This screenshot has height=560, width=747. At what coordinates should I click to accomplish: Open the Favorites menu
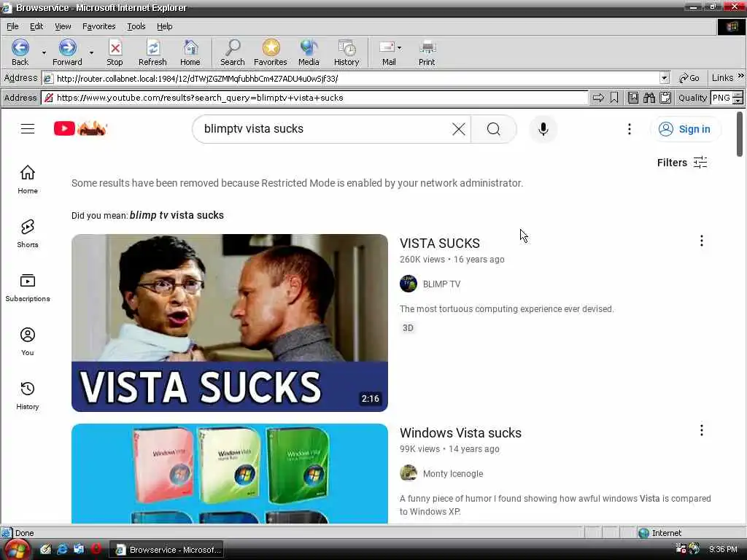[98, 26]
